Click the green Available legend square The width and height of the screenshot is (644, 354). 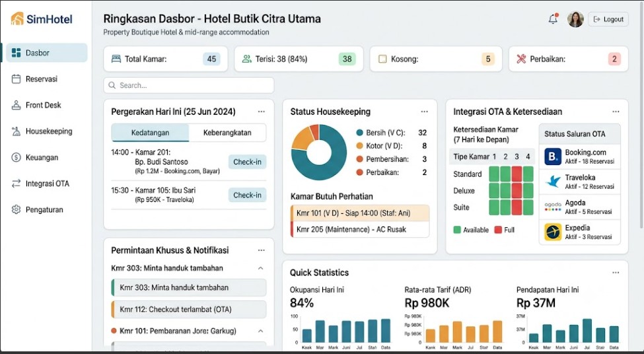point(457,230)
